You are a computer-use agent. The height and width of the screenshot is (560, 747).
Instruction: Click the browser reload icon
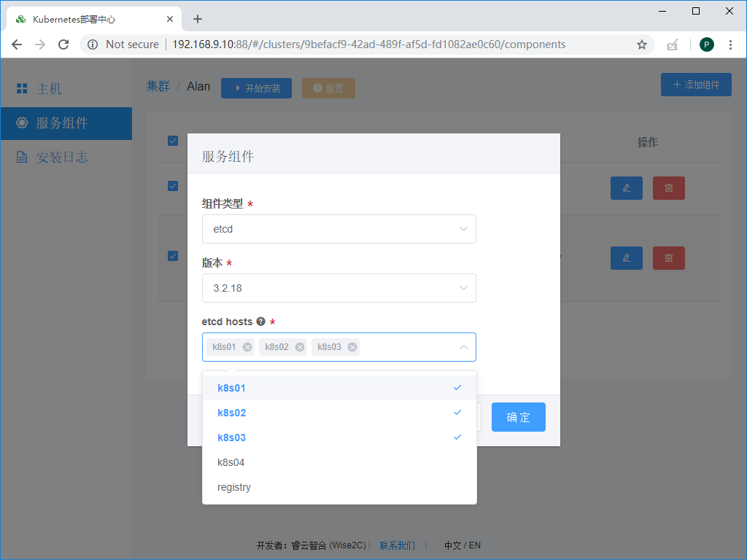[x=63, y=44]
